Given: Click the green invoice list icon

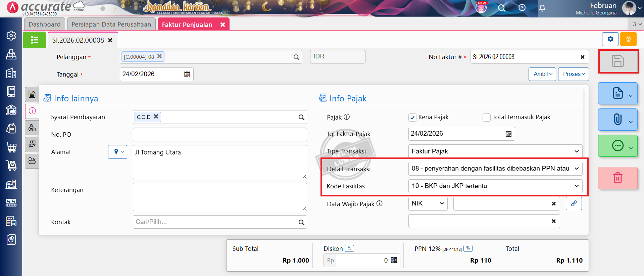Looking at the screenshot, I should [34, 40].
